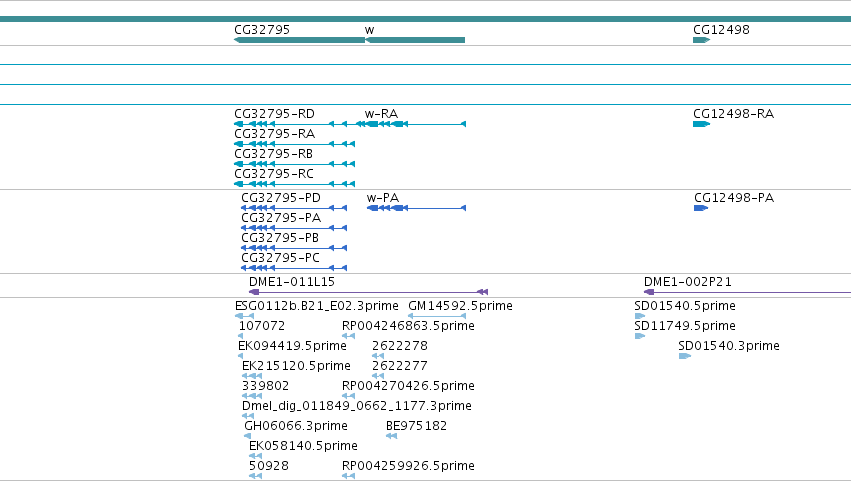Select the CG32795-PB CDS glyph

294,248
